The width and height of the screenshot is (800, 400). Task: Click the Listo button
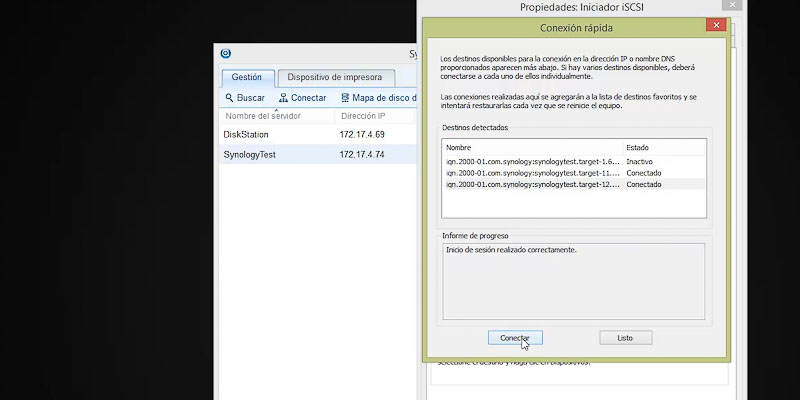point(626,338)
